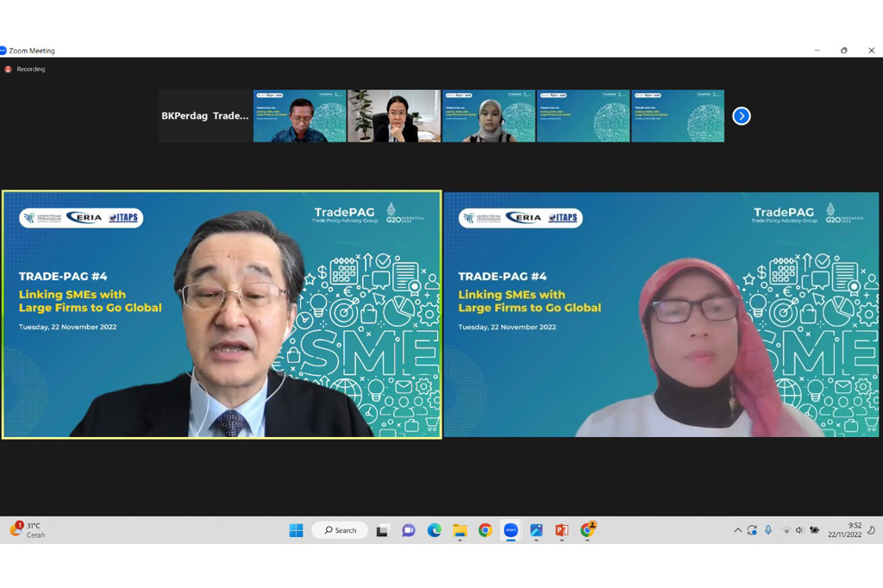
Task: Click the taskbar Search box
Action: pyautogui.click(x=340, y=530)
